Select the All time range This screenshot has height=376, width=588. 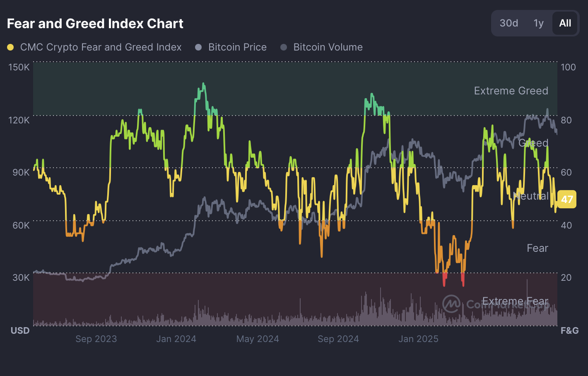point(565,23)
